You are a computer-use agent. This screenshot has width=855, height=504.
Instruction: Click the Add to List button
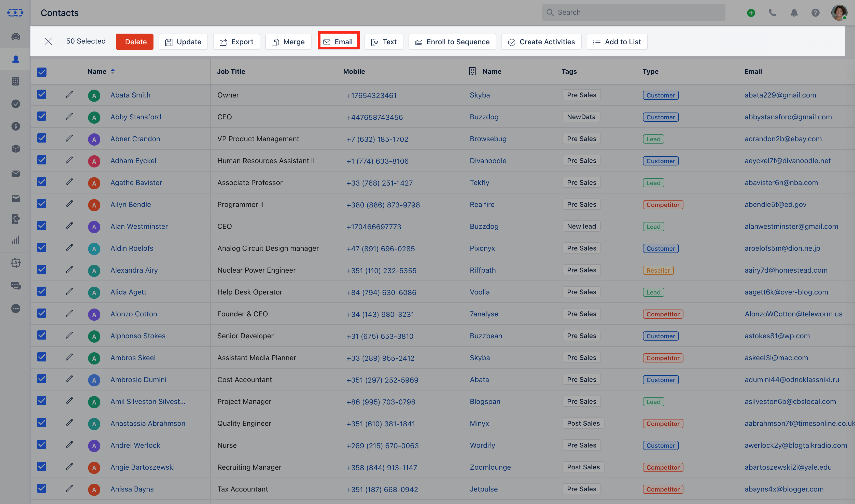[x=617, y=42]
